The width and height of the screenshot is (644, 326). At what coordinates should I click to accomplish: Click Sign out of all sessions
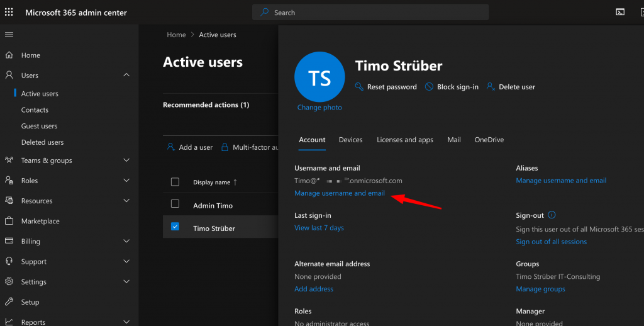point(551,242)
